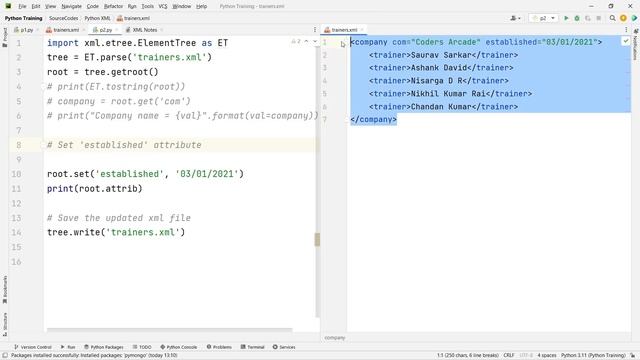Screen dimensions: 640x360
Task: Open the VCS menu
Action: pos(163,6)
